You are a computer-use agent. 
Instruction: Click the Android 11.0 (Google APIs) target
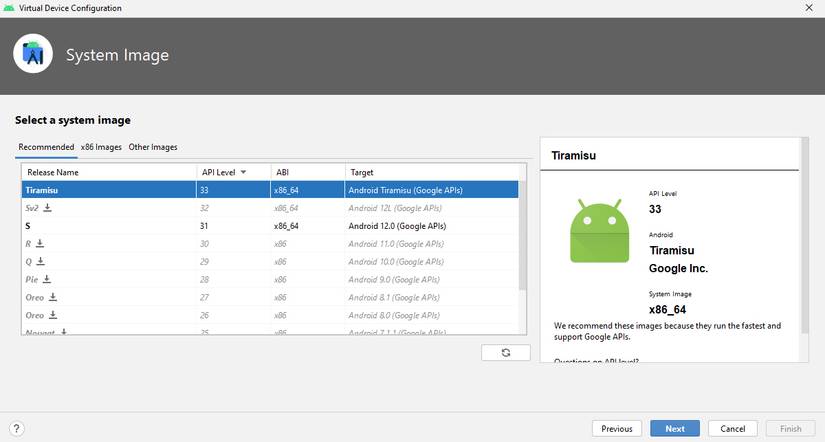coord(396,244)
